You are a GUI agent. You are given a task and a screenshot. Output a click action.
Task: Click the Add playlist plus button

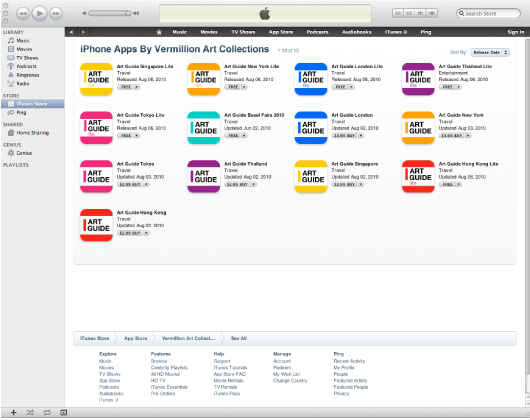[x=14, y=413]
